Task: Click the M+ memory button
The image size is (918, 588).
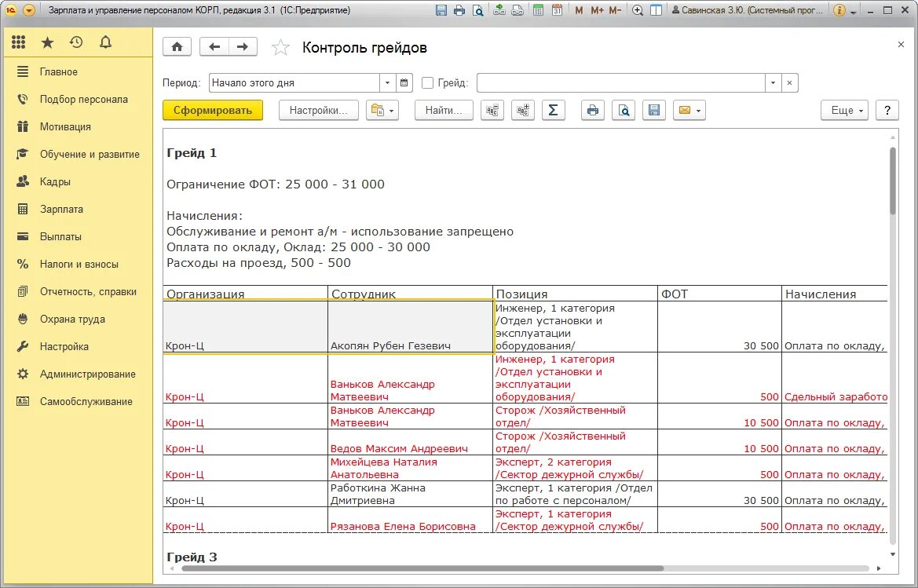Action: tap(597, 10)
